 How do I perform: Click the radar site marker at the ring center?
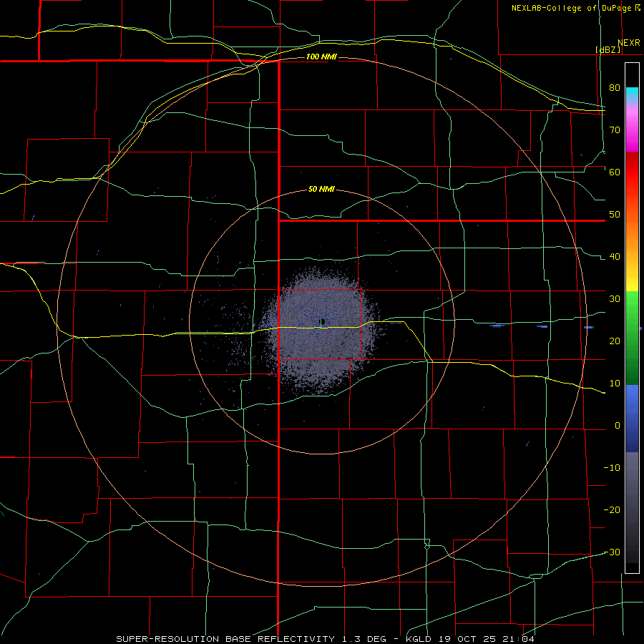click(323, 321)
